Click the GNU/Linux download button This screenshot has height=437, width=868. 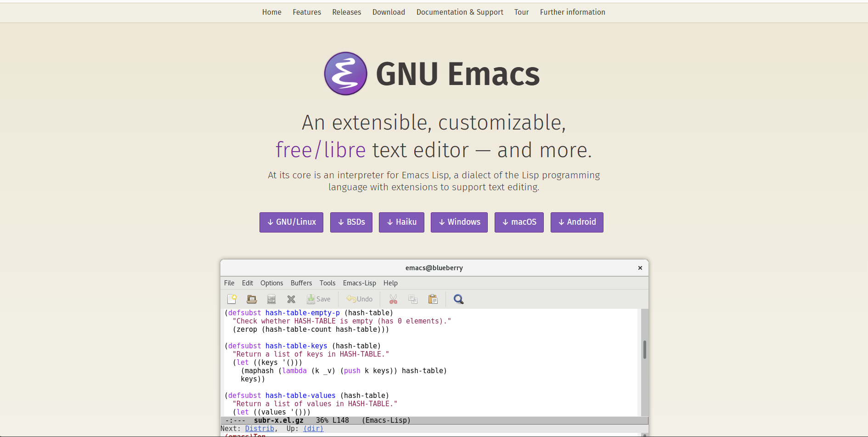(x=291, y=222)
